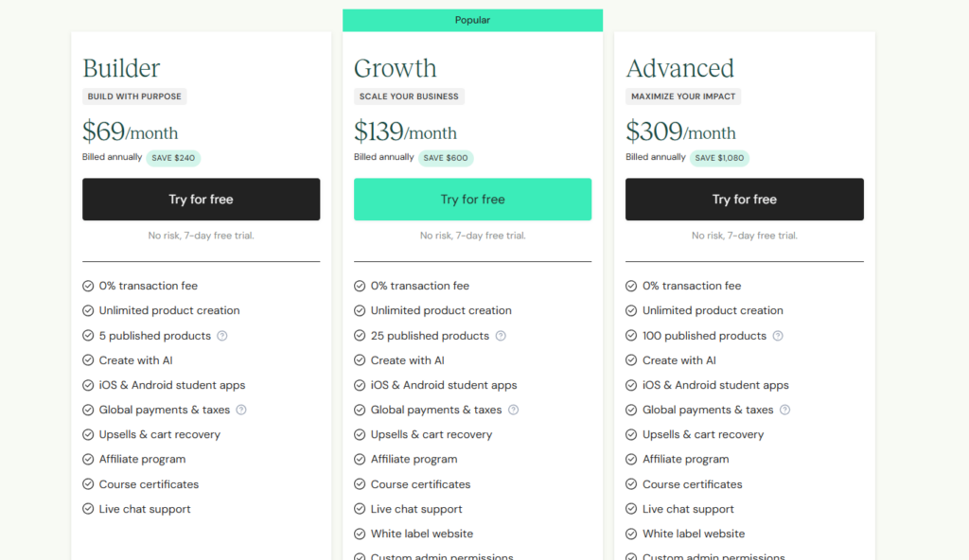Screen dimensions: 969x560
Task: Open Global payments info icon in Advanced plan
Action: point(784,410)
